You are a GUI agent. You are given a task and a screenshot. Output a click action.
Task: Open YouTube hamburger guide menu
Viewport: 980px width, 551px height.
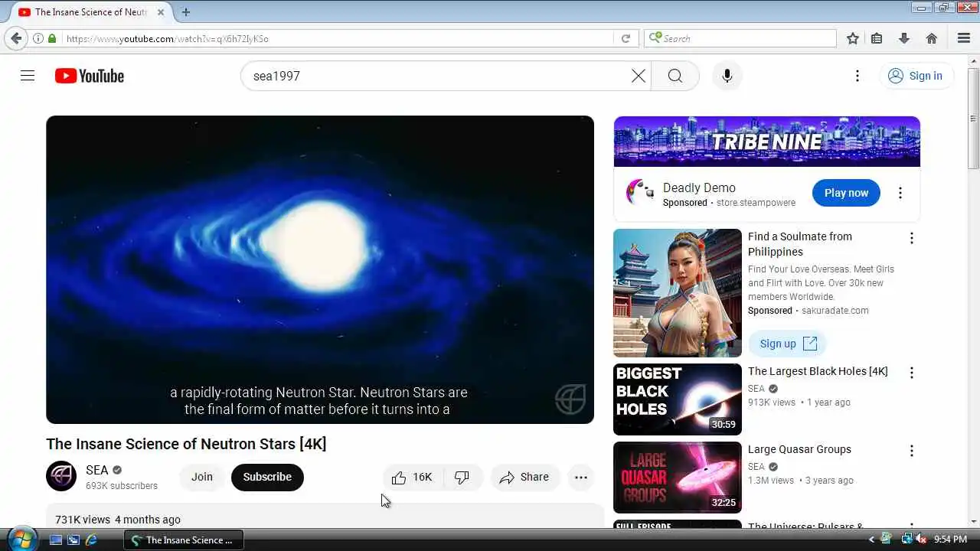click(x=28, y=76)
